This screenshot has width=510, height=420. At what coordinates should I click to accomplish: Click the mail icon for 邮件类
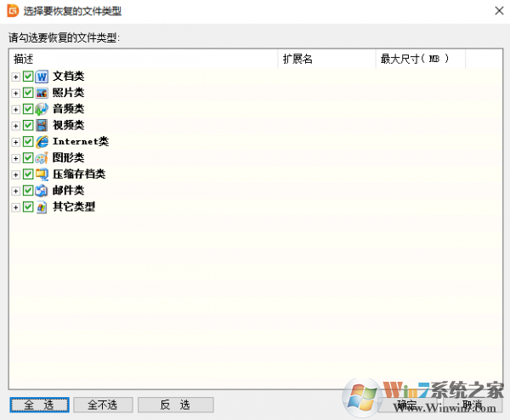pos(42,190)
